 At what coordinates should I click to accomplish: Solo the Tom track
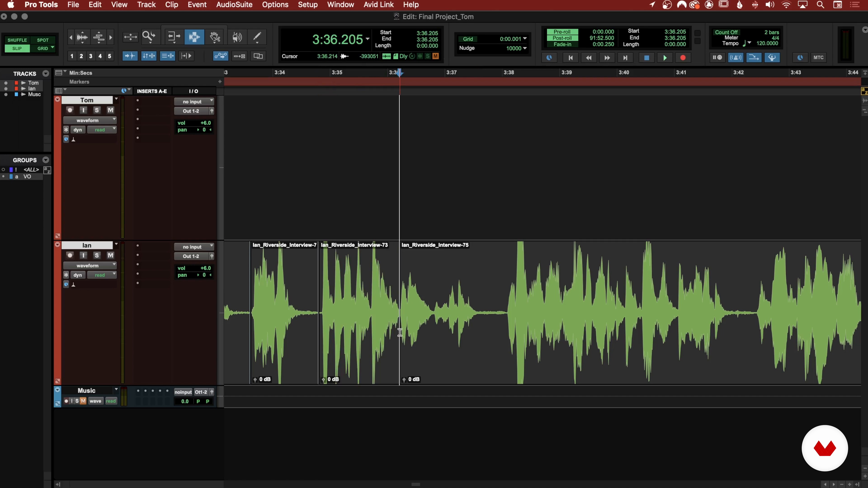point(97,110)
